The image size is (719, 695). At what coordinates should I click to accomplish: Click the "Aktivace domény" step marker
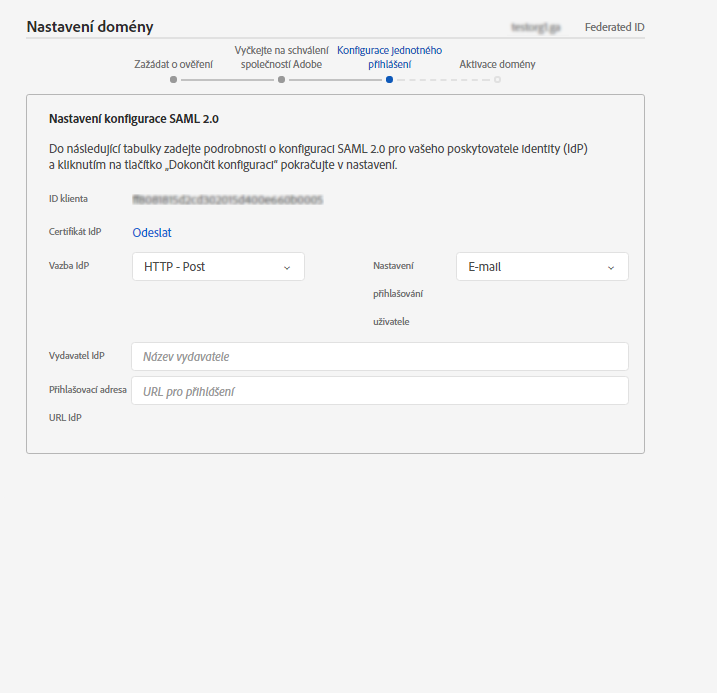[497, 79]
